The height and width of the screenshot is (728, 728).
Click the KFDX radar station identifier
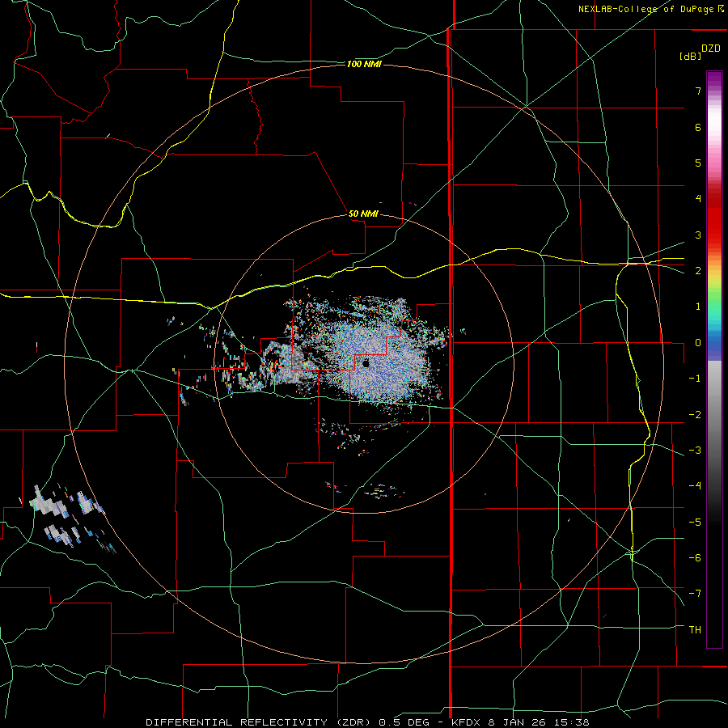(x=467, y=722)
